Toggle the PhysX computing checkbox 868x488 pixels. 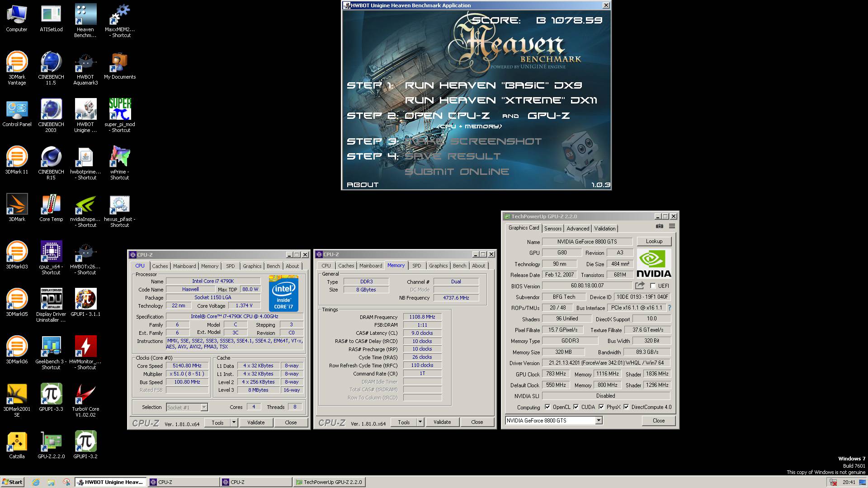(x=601, y=407)
